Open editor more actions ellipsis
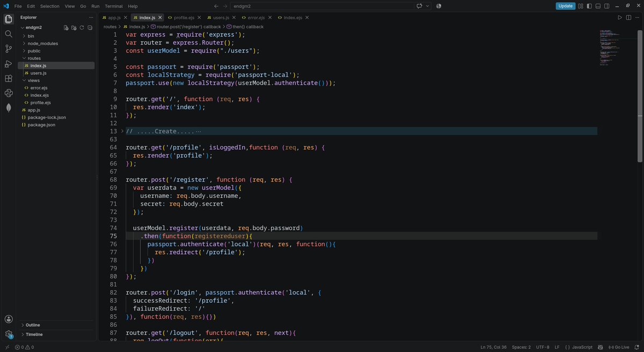This screenshot has height=352, width=644. point(637,18)
